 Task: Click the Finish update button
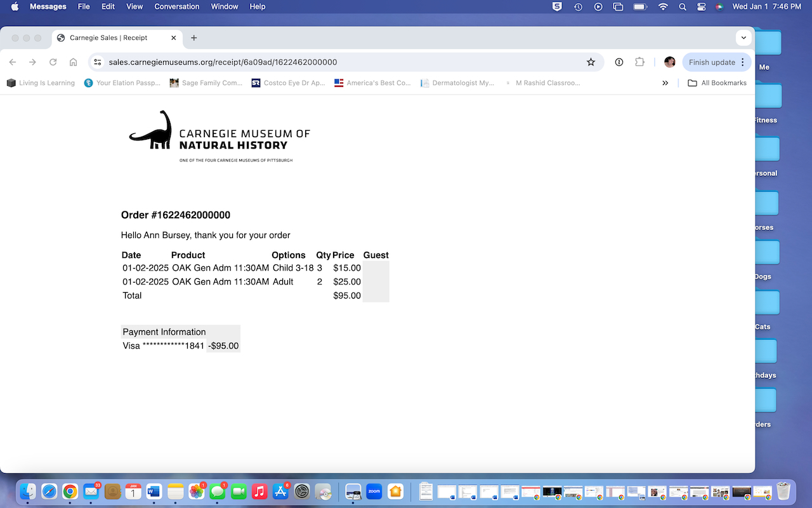712,62
